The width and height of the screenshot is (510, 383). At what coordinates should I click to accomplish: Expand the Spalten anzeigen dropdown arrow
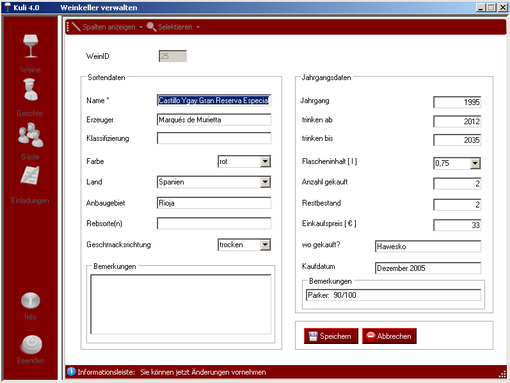tap(141, 27)
